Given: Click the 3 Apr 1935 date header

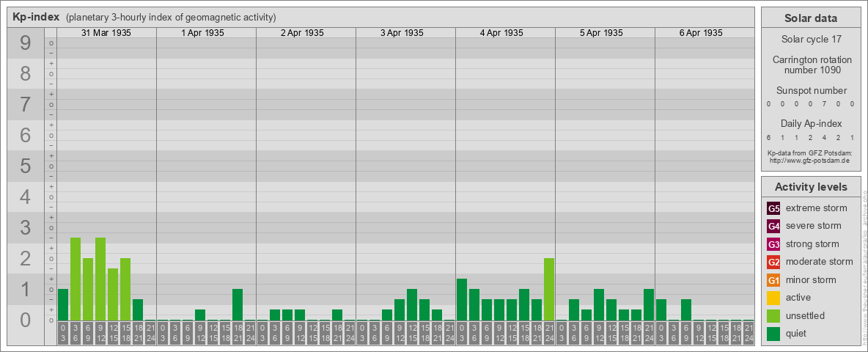Looking at the screenshot, I should click(402, 33).
